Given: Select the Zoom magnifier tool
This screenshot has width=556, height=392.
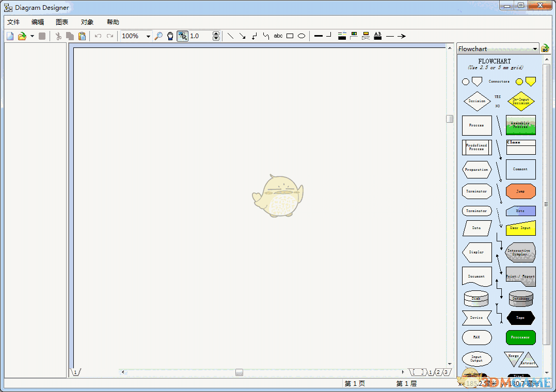Looking at the screenshot, I should (158, 36).
